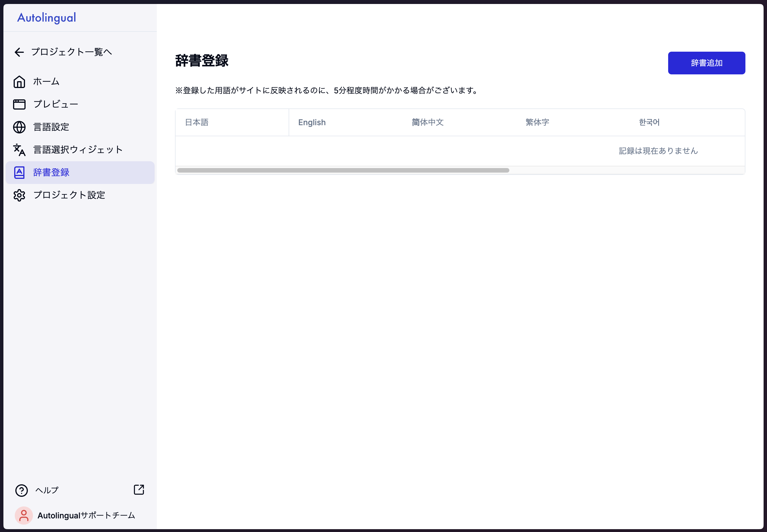Click the preview window icon

click(19, 104)
